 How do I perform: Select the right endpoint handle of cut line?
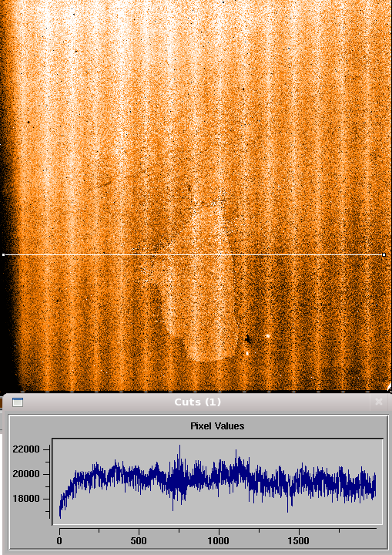tap(384, 254)
